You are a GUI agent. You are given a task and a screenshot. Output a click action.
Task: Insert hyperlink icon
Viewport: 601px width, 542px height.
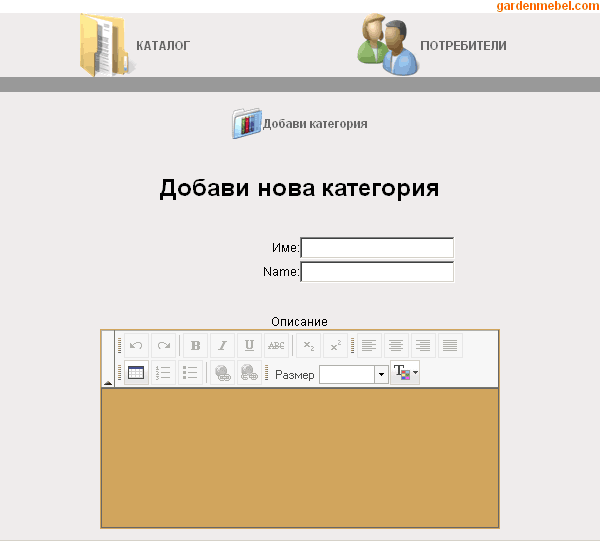(222, 372)
